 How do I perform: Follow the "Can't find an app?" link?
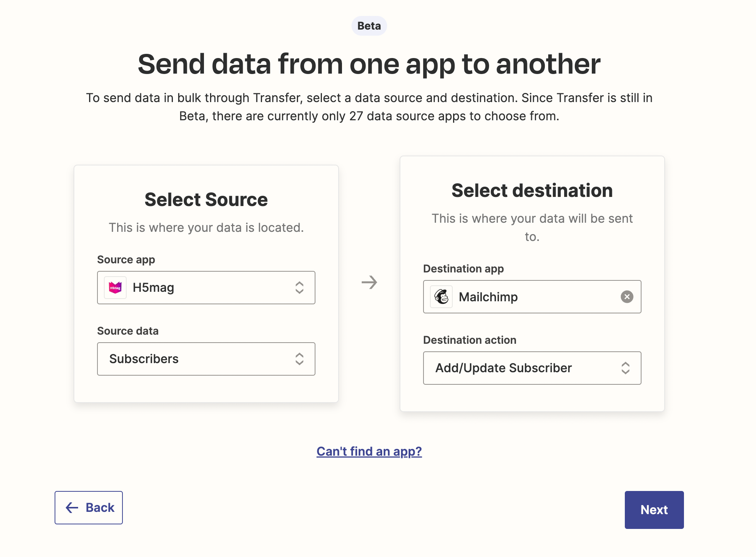369,451
